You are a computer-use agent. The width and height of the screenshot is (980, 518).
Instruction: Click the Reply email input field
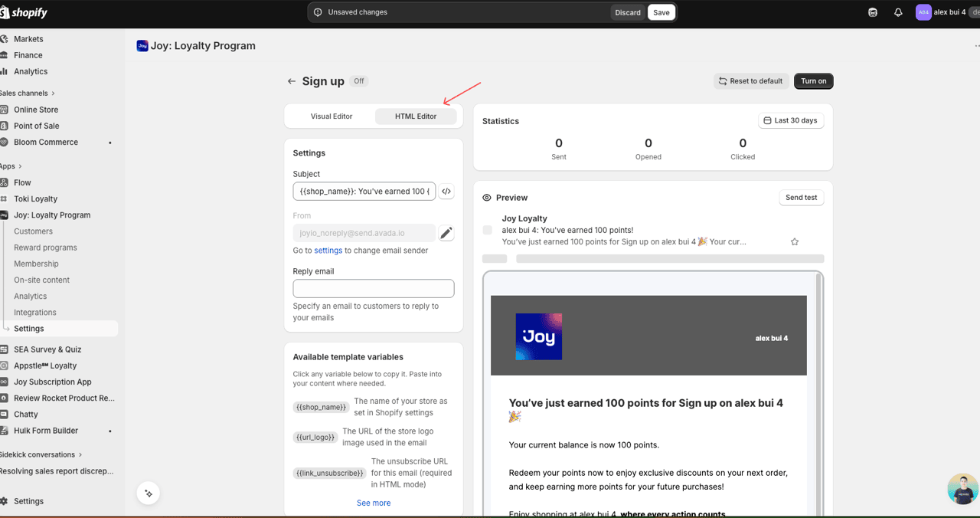[x=374, y=288]
